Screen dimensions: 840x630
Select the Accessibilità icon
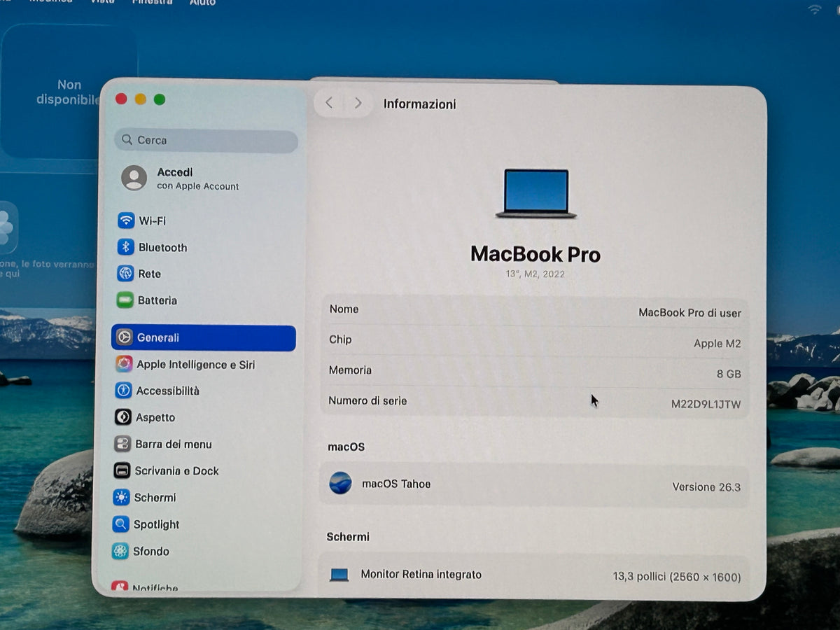123,391
